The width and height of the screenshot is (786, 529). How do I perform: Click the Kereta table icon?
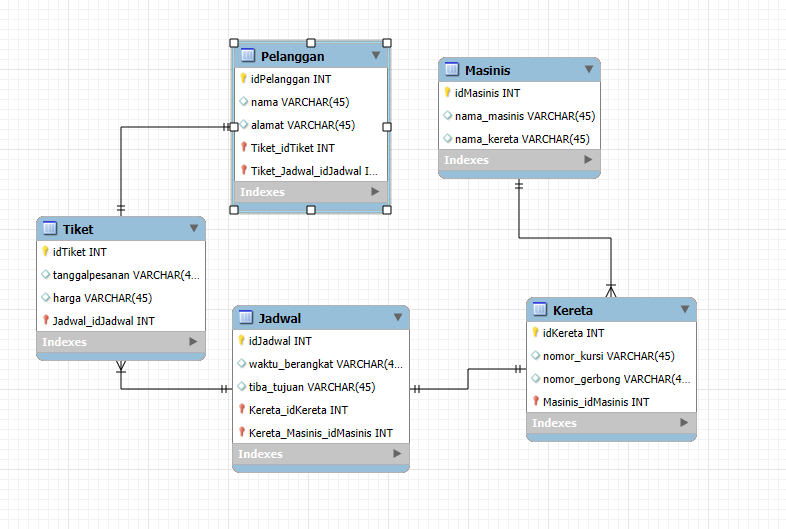540,309
